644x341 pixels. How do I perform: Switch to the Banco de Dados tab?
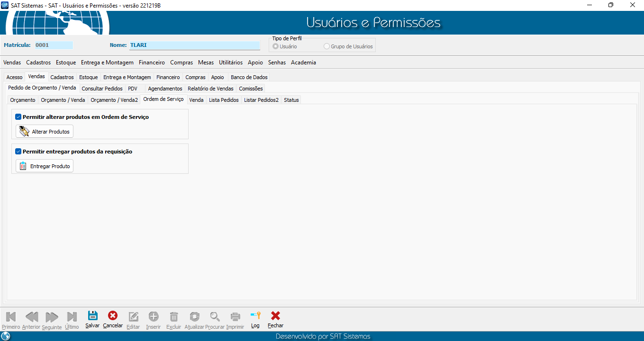point(249,77)
